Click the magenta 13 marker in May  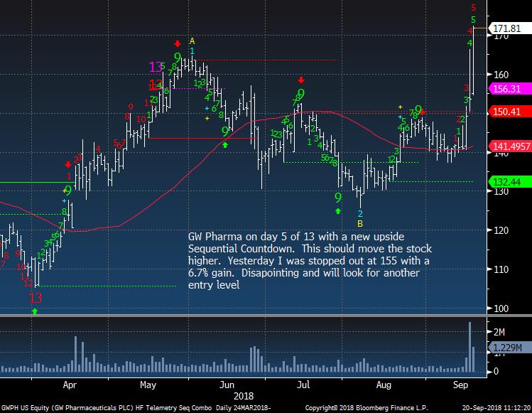(156, 67)
